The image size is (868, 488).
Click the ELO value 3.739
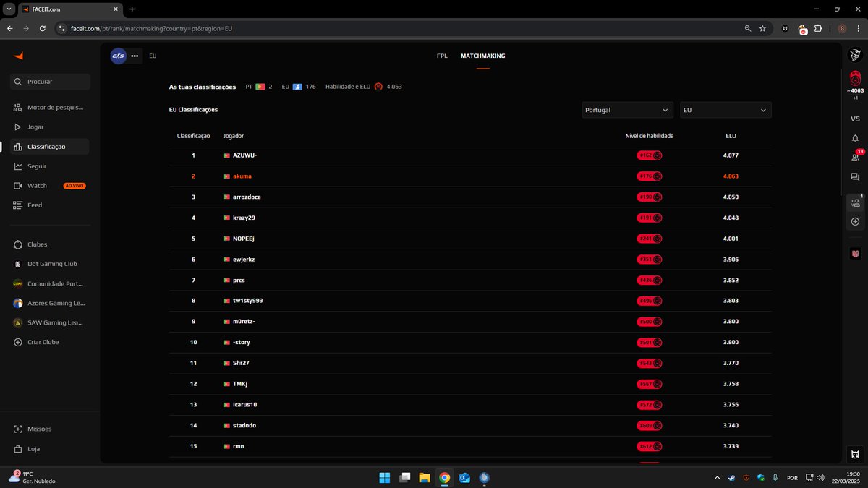[x=731, y=446]
